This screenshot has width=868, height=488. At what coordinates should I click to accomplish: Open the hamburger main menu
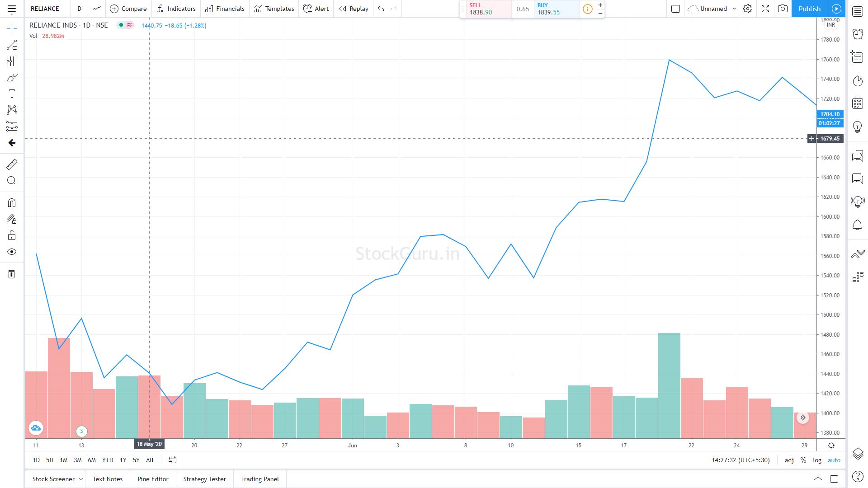[12, 9]
